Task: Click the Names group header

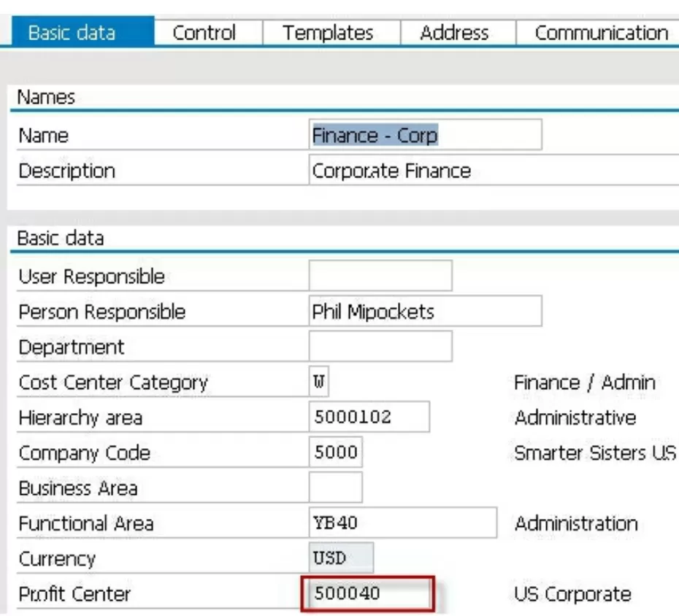Action: [x=46, y=97]
